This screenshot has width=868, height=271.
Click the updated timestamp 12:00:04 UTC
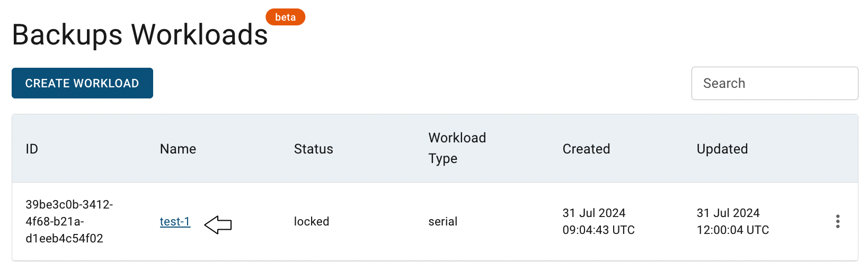[x=733, y=230]
